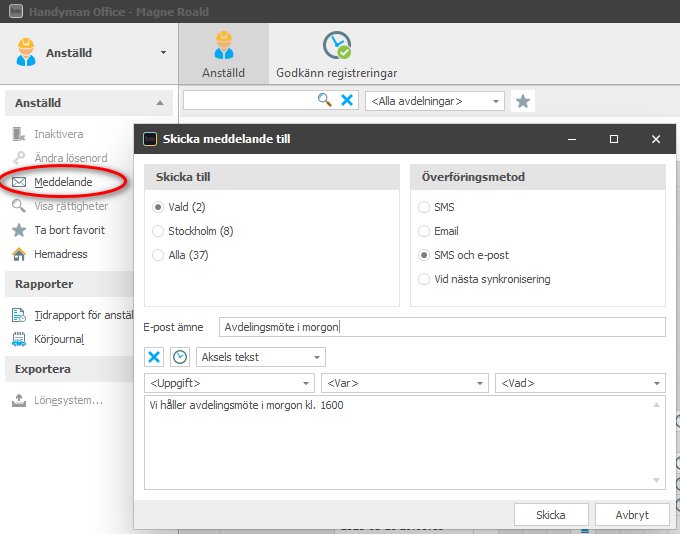Click the Körjournal vehicle icon
Image resolution: width=680 pixels, height=534 pixels.
pyautogui.click(x=19, y=339)
